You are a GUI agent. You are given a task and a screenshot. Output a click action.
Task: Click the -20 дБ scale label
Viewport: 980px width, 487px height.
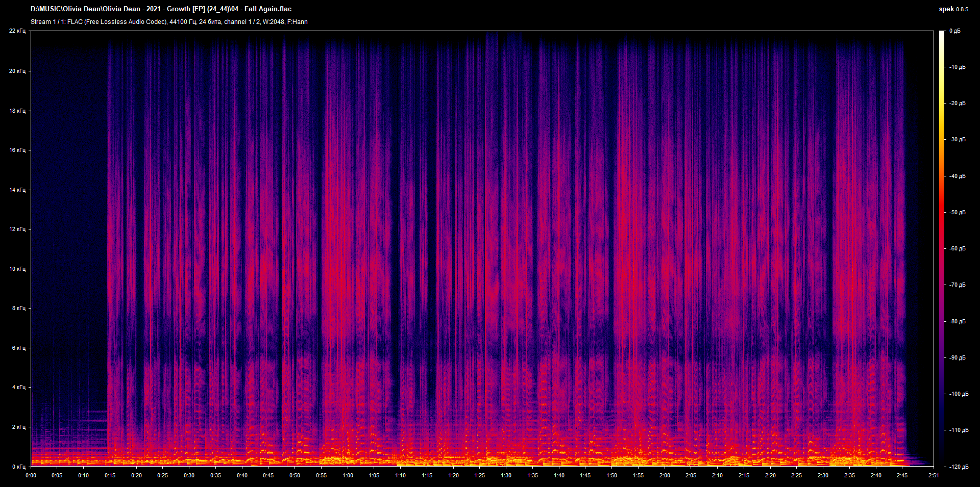pyautogui.click(x=958, y=104)
